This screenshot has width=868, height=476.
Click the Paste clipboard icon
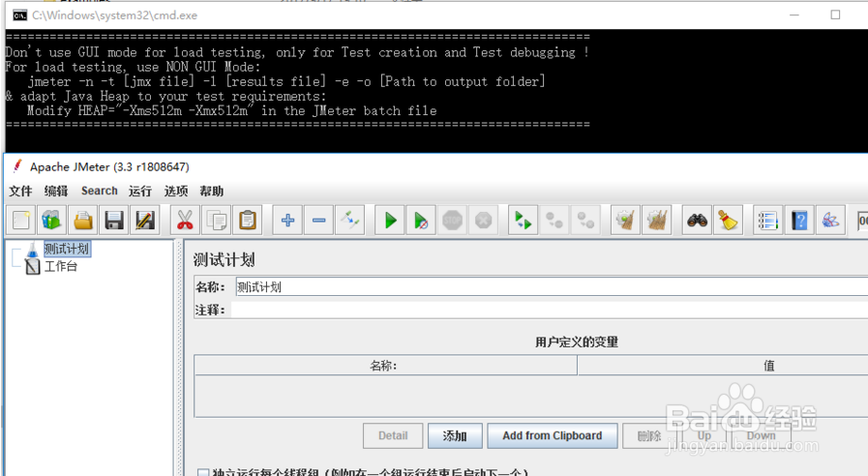coord(248,221)
